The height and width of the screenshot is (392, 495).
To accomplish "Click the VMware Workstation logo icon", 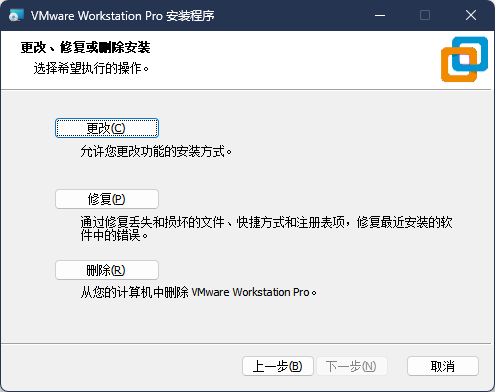I will 464,59.
